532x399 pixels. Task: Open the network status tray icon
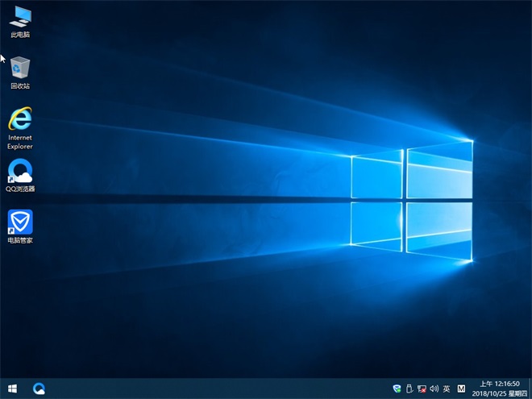pos(422,389)
